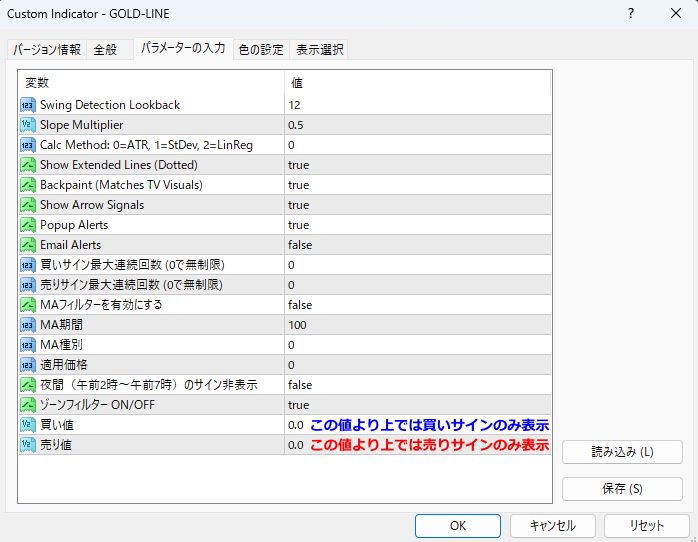698x542 pixels.
Task: Toggle the Backpaint value true
Action: point(298,185)
